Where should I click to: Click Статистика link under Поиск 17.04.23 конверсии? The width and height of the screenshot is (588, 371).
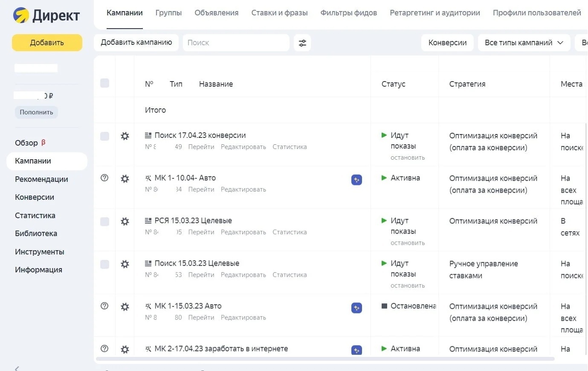[x=290, y=147]
